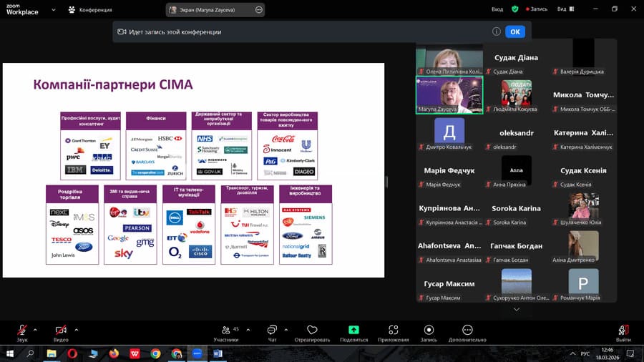644x362 pixels.
Task: Click OK on the recording notification
Action: tap(515, 31)
